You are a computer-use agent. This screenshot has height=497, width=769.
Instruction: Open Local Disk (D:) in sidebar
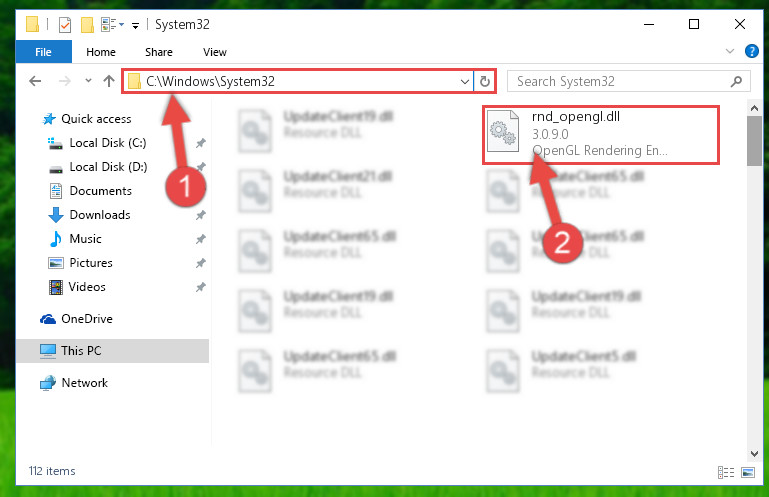pyautogui.click(x=108, y=167)
